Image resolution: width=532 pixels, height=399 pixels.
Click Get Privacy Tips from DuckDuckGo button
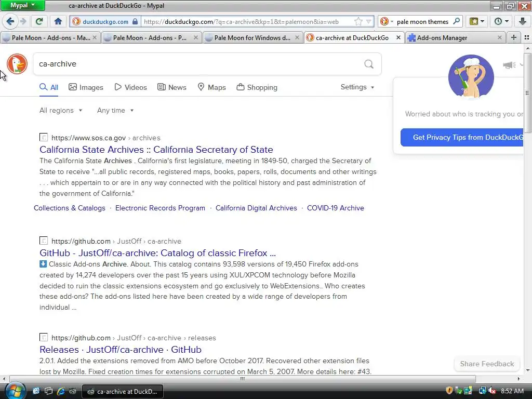click(x=462, y=137)
